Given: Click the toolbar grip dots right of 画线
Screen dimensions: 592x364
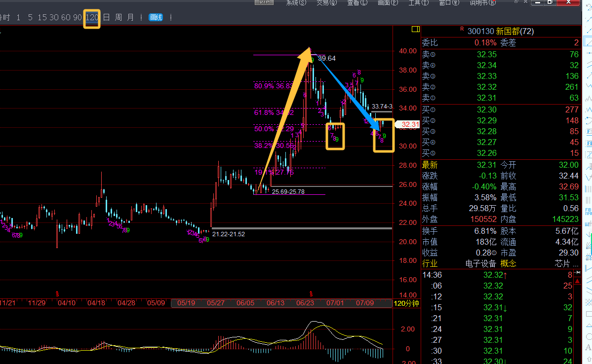Looking at the screenshot, I should (171, 17).
